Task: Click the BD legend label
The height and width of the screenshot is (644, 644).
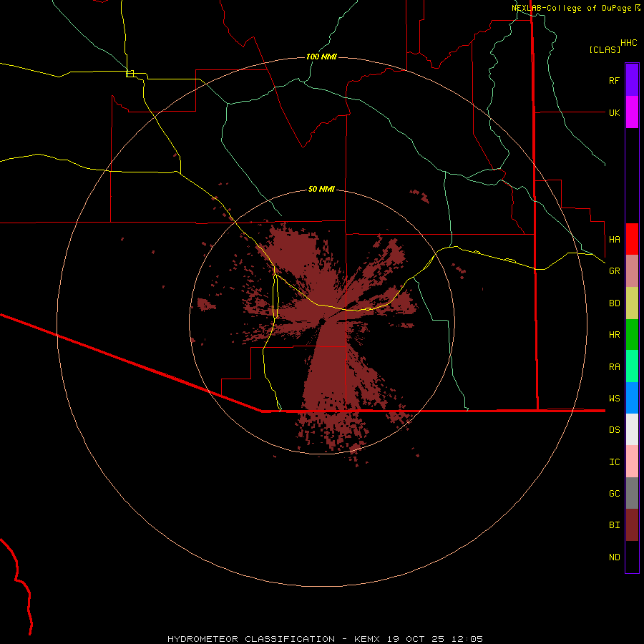Action: 614,303
